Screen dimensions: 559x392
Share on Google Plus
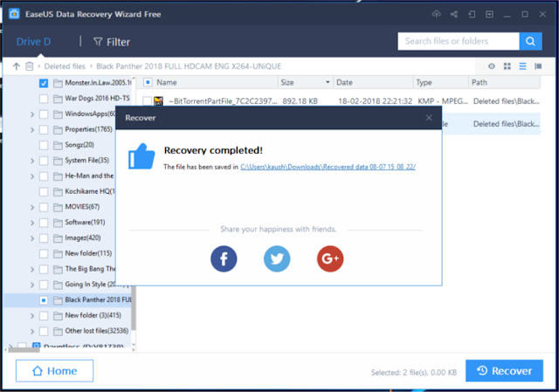[x=330, y=258]
